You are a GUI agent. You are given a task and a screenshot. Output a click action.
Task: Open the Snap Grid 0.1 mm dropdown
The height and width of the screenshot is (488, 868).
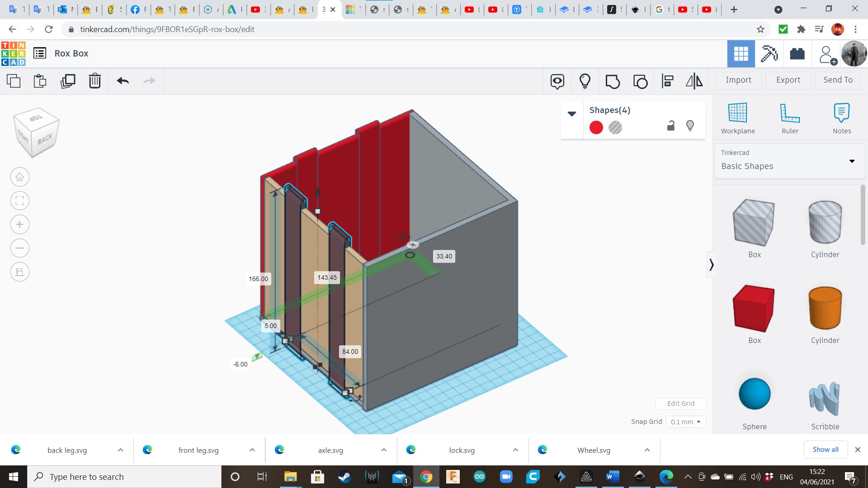[x=686, y=422]
